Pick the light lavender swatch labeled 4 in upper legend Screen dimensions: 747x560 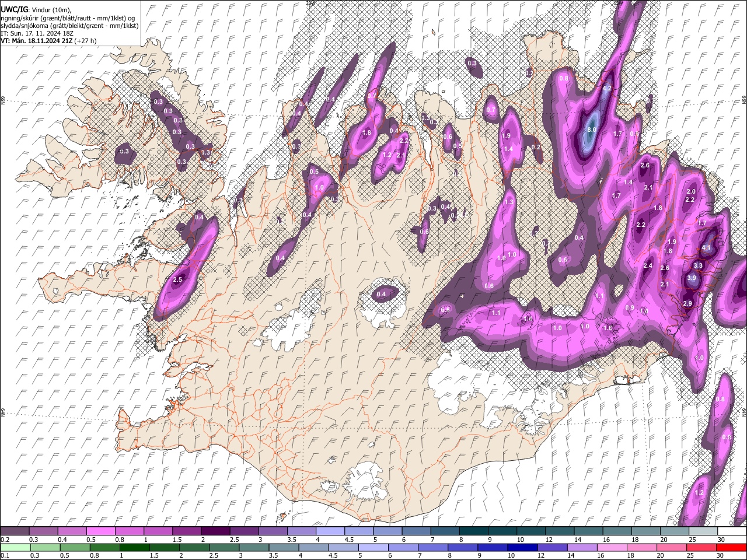tap(330, 531)
